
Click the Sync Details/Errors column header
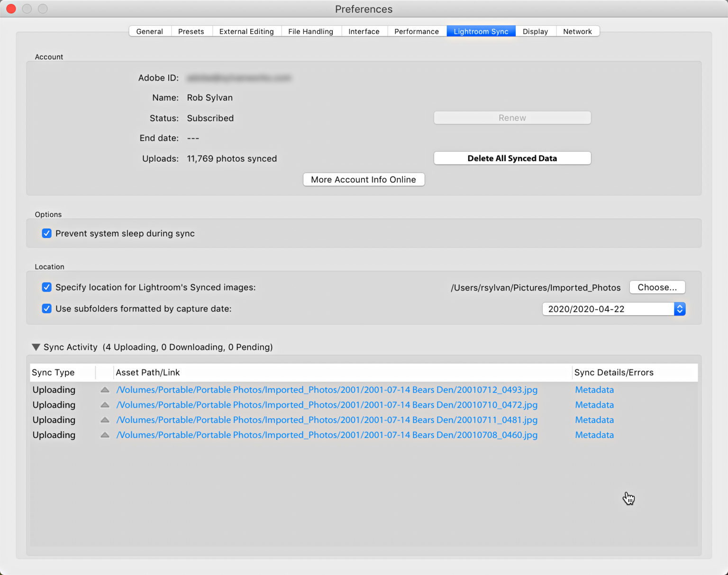click(635, 373)
